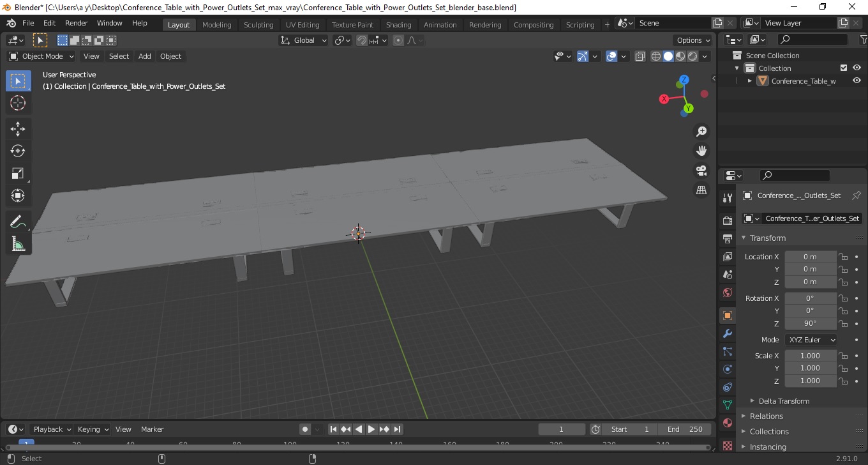Image resolution: width=868 pixels, height=465 pixels.
Task: Open the Object Data properties tab
Action: (728, 405)
